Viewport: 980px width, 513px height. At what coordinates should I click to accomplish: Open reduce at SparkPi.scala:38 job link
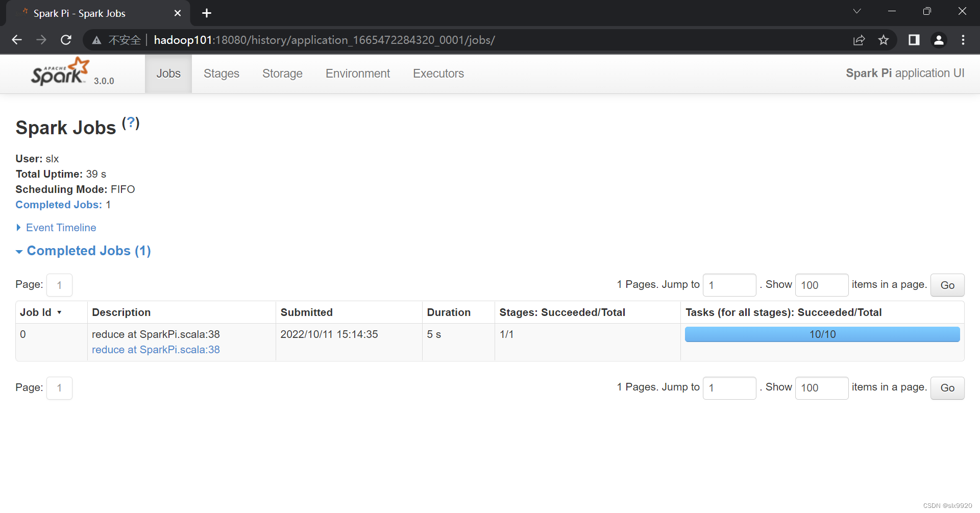tap(156, 350)
